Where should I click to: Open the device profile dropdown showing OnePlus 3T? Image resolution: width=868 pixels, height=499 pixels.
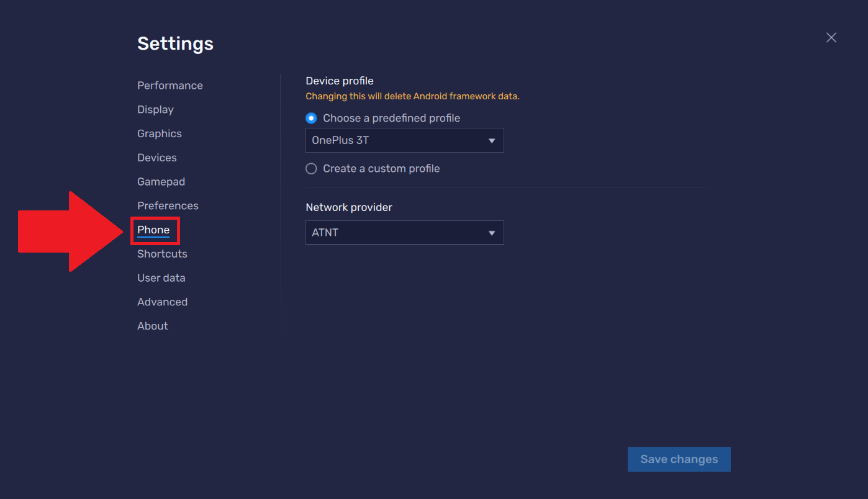point(404,140)
